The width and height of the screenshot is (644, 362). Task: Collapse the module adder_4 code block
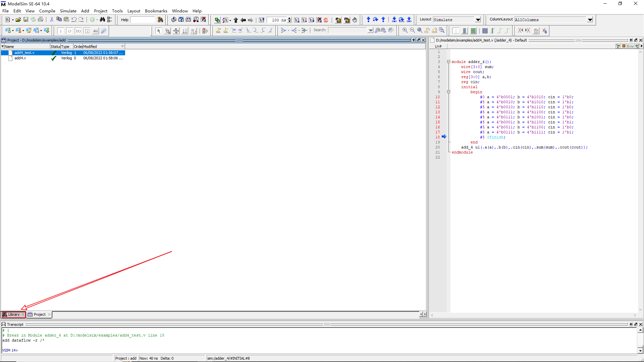[x=448, y=62]
